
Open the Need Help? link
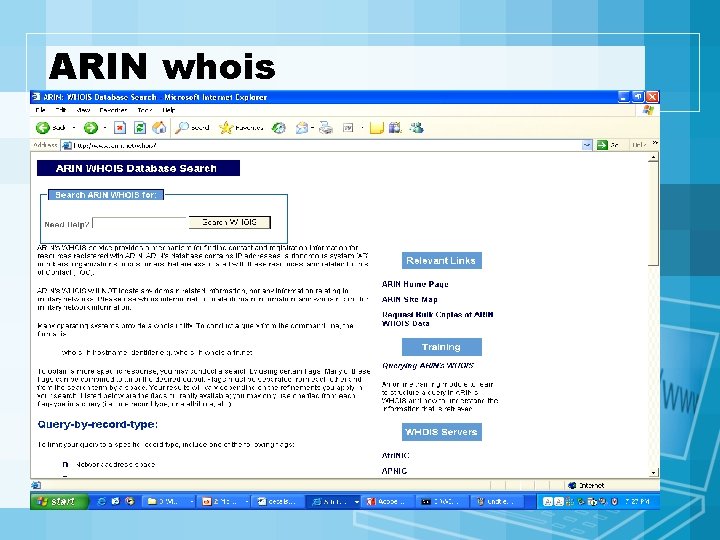click(67, 225)
